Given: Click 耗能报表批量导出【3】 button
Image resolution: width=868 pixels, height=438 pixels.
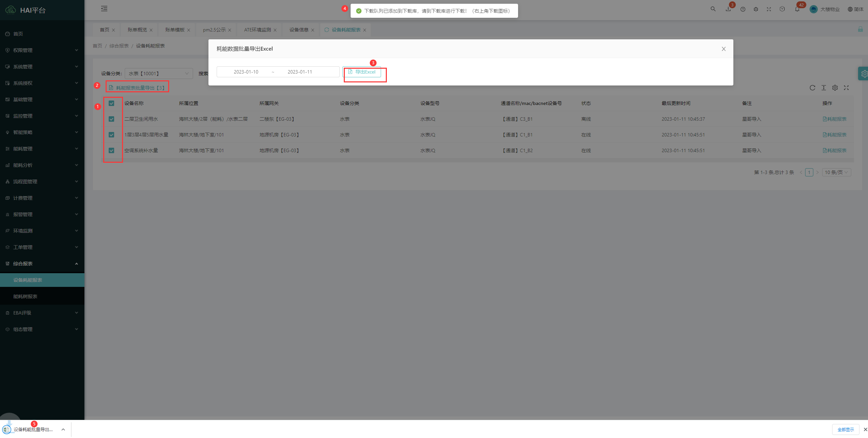Looking at the screenshot, I should pyautogui.click(x=137, y=88).
